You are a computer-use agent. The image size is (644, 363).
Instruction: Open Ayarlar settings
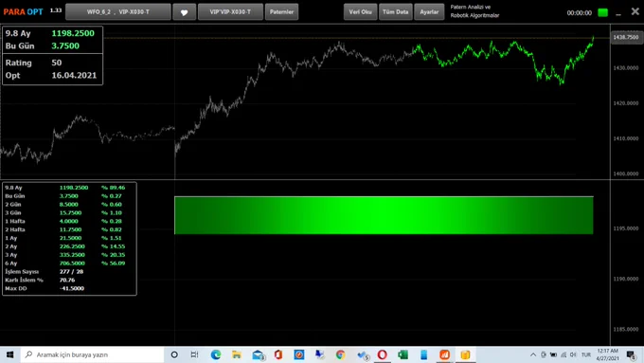pyautogui.click(x=429, y=12)
